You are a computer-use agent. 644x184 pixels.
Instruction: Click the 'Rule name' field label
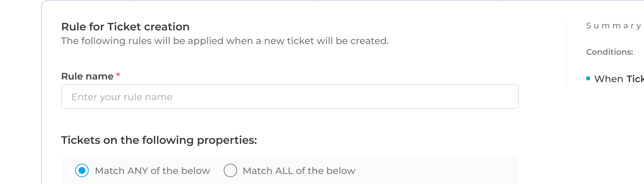tap(87, 76)
